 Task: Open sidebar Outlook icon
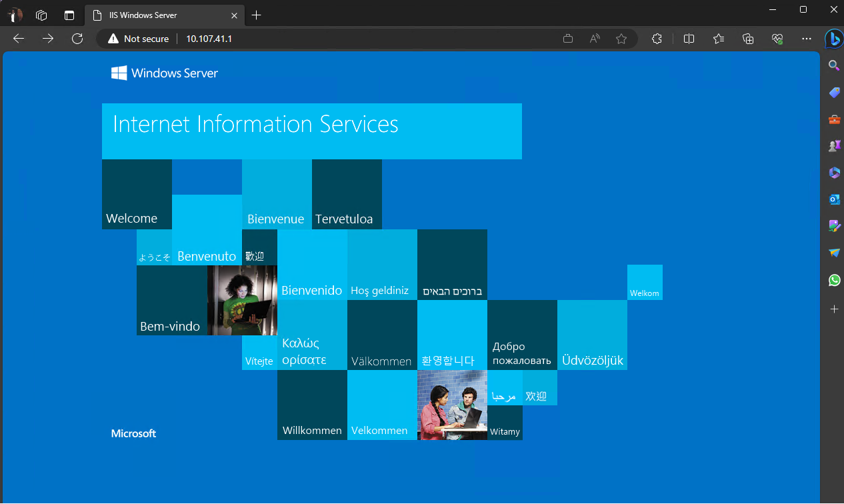coord(834,199)
